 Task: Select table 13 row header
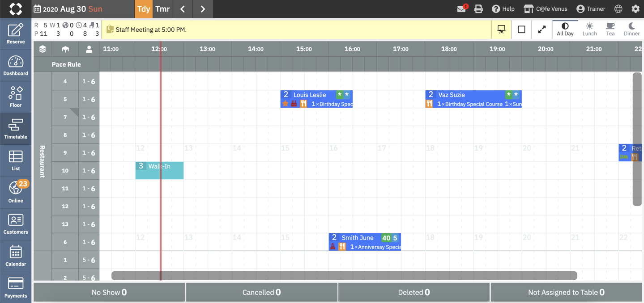coord(65,224)
